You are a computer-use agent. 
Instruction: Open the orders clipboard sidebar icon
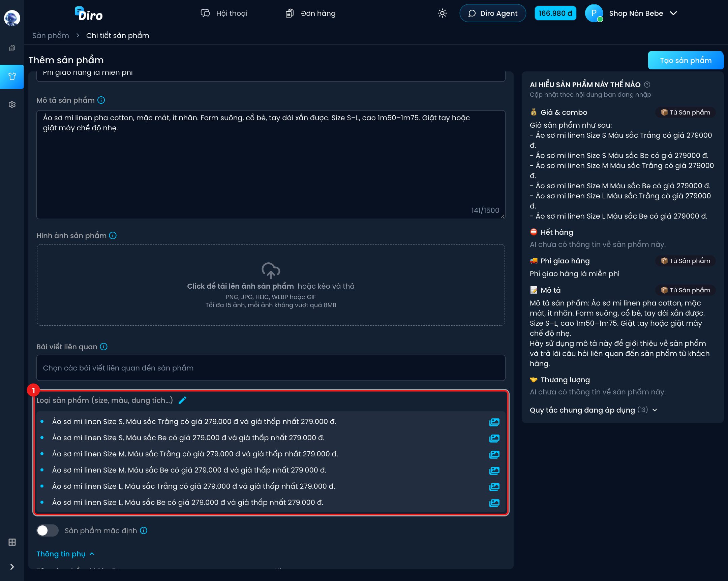click(x=12, y=48)
